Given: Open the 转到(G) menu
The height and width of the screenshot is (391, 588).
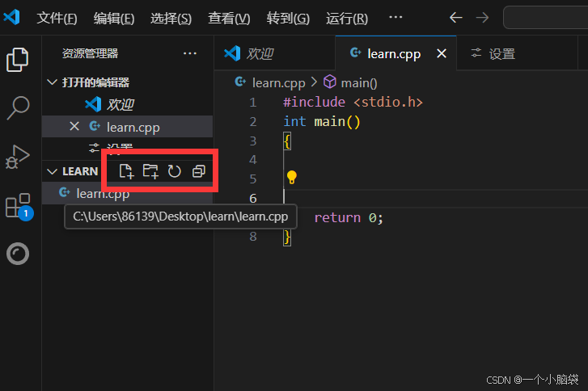Looking at the screenshot, I should coord(288,18).
